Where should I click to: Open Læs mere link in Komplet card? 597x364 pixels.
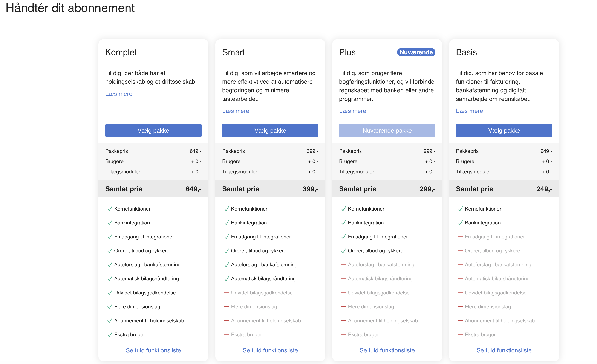point(119,94)
